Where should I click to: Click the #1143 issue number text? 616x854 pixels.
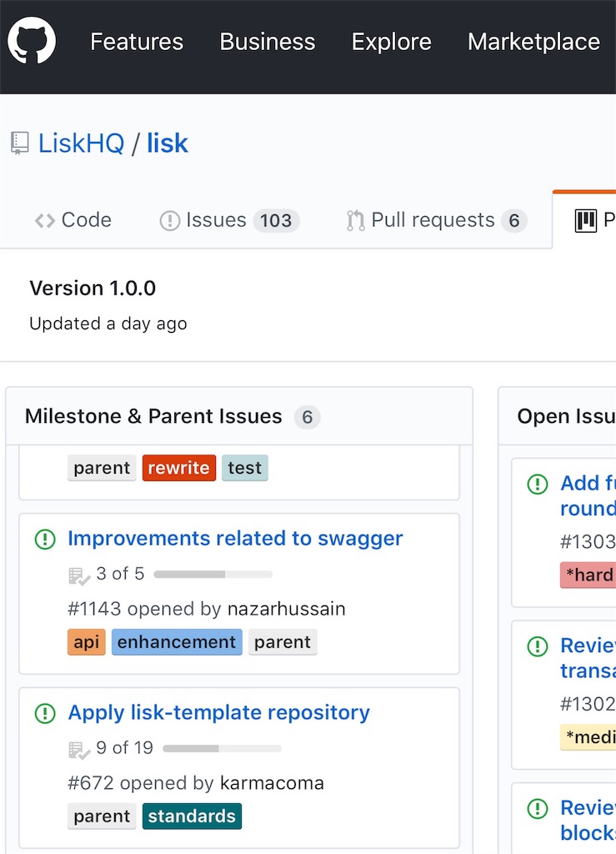click(x=94, y=608)
